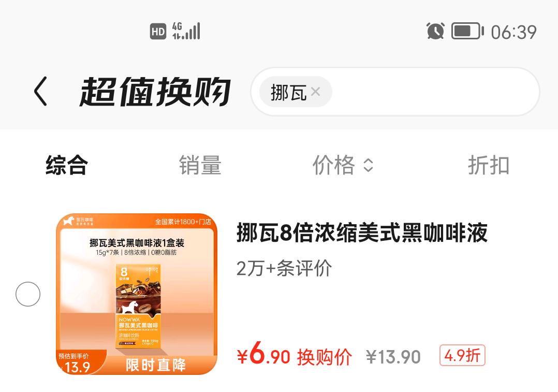The height and width of the screenshot is (392, 558).
Task: Tap the HD indicator icon
Action: [x=158, y=32]
